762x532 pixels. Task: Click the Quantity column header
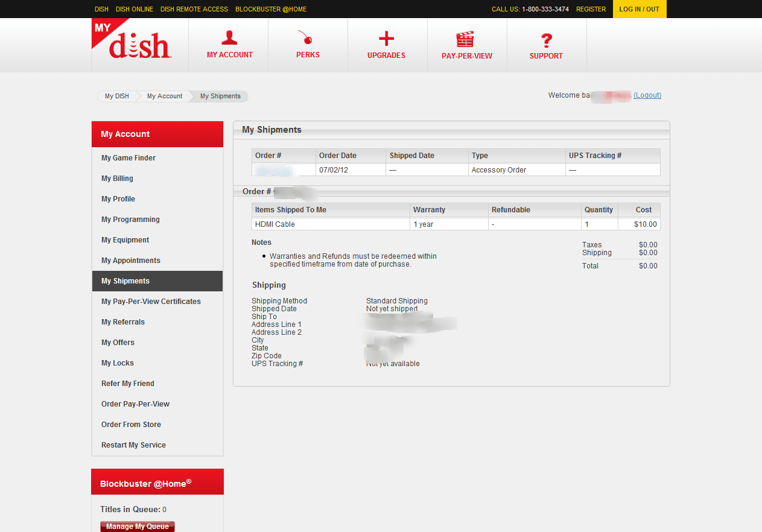[600, 210]
